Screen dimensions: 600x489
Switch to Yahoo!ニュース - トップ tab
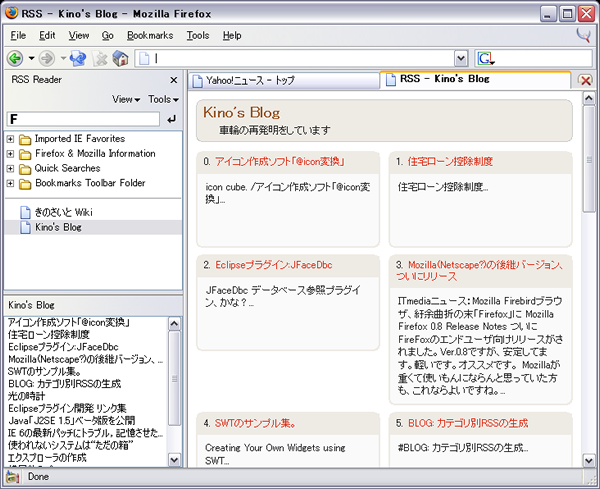click(284, 81)
